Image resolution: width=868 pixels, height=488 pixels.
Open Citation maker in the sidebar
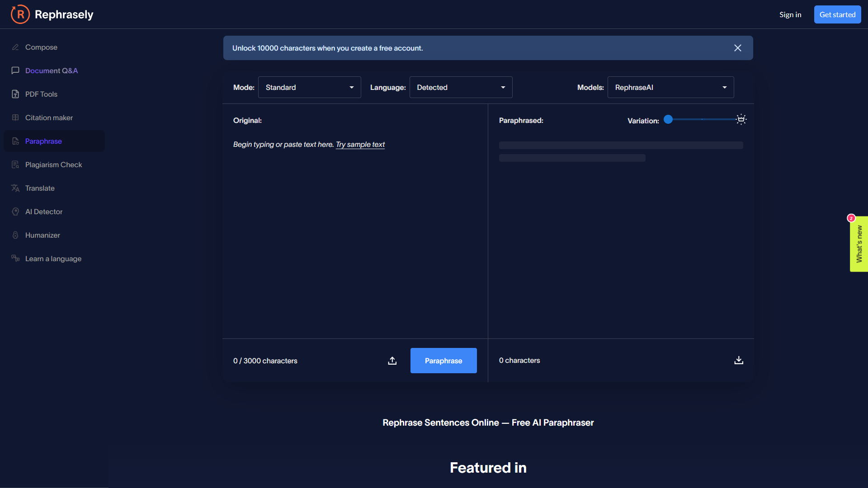(54, 117)
